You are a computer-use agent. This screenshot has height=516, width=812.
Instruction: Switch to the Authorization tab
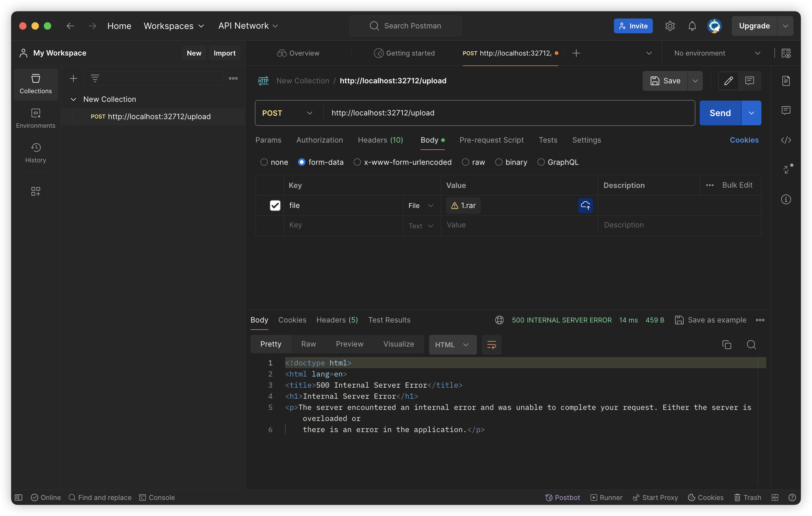click(x=319, y=140)
